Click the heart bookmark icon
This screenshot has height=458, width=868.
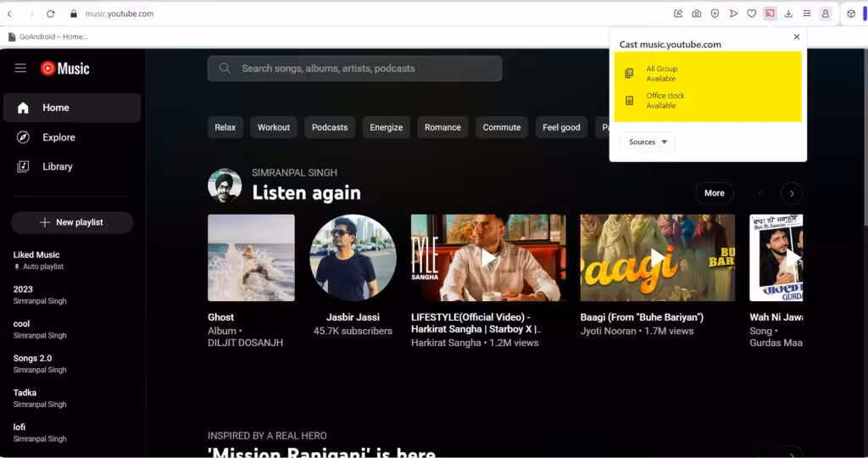pyautogui.click(x=751, y=14)
